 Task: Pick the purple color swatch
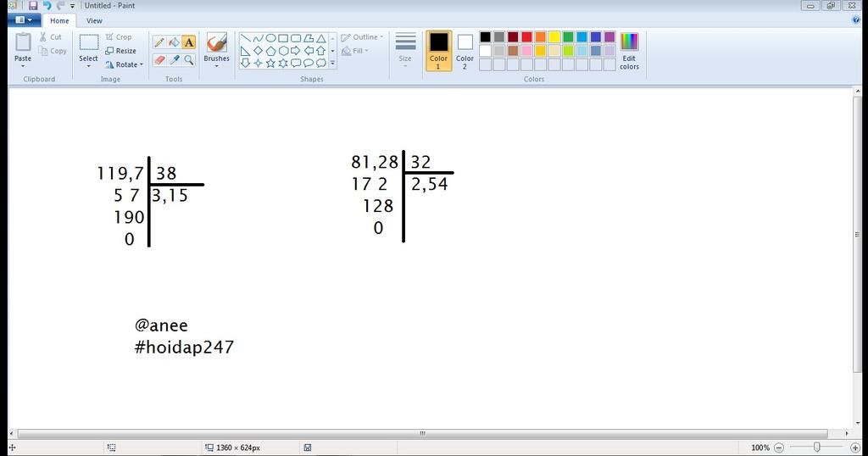609,37
